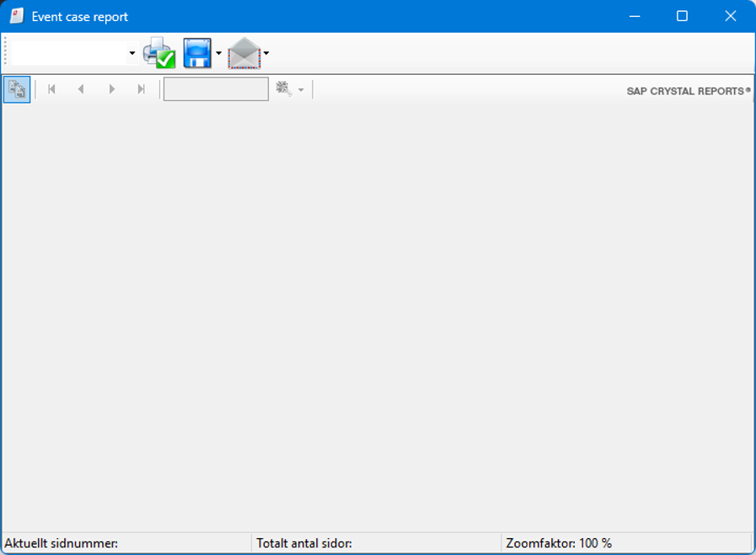Viewport: 756px width, 555px height.
Task: Click the SAP Crystal Reports logo
Action: coord(688,91)
